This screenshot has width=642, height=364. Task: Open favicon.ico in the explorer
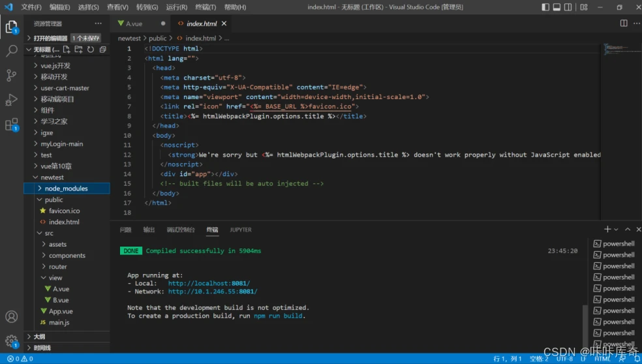(67, 211)
